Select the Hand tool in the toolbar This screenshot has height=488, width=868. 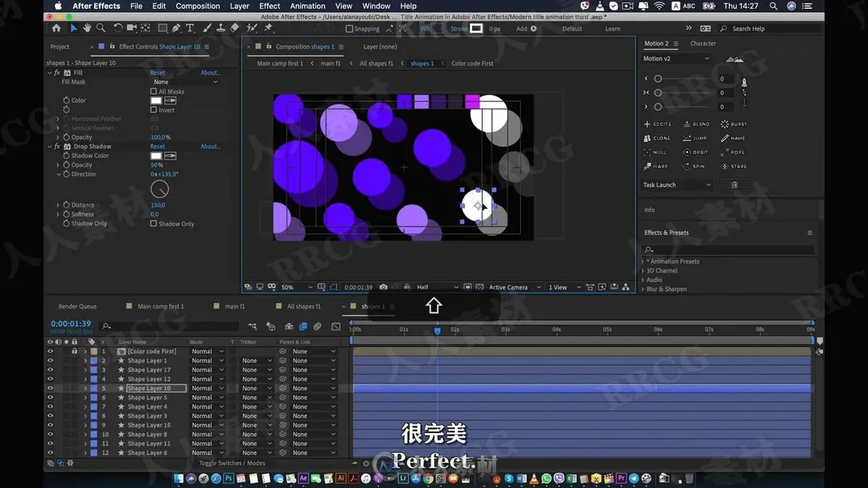click(87, 28)
